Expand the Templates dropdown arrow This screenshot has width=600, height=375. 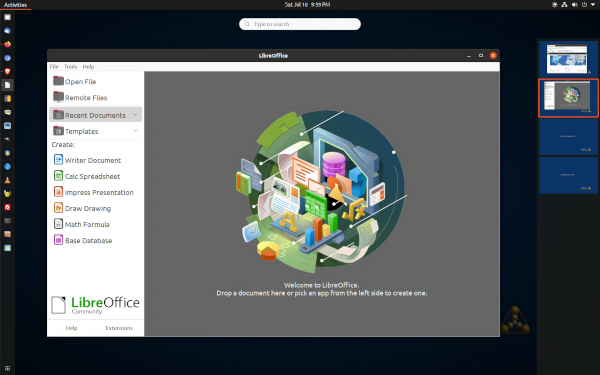(135, 131)
